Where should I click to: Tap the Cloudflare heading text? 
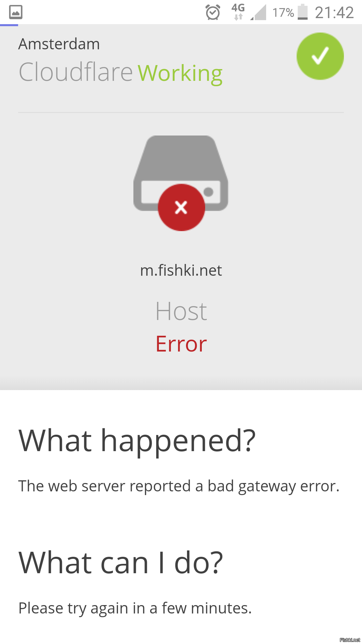pyautogui.click(x=76, y=72)
